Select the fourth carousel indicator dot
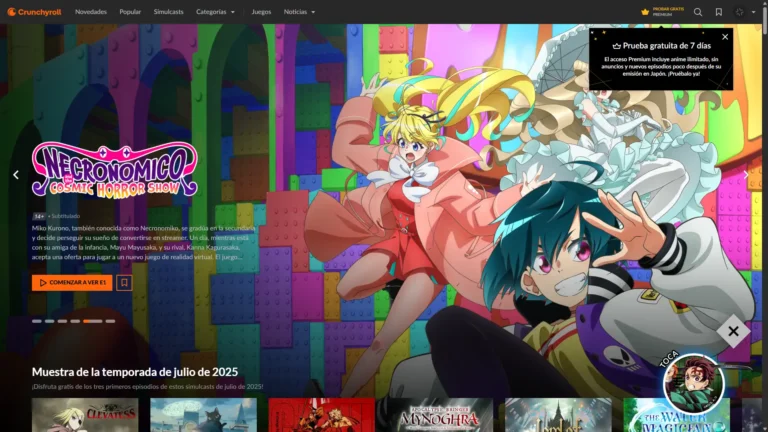 [x=75, y=321]
